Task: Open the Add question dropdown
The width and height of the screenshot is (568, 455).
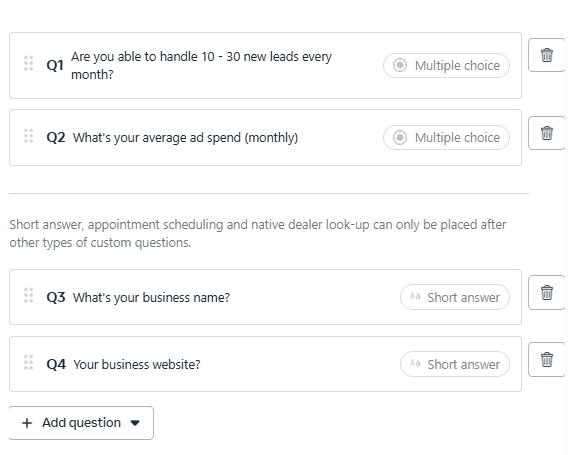Action: 81,423
